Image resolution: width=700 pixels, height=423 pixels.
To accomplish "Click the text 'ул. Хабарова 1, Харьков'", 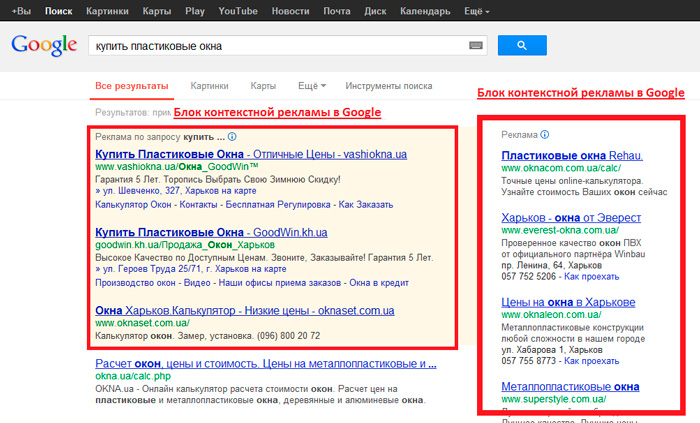I will (552, 350).
